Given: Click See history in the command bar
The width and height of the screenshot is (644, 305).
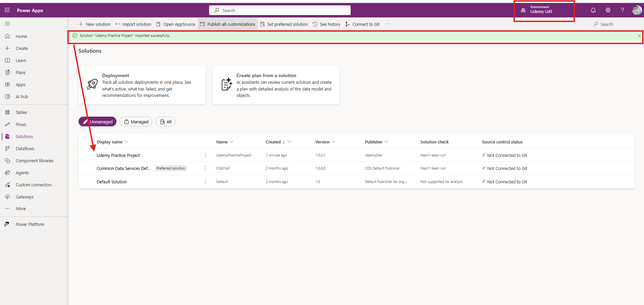Looking at the screenshot, I should [x=327, y=24].
